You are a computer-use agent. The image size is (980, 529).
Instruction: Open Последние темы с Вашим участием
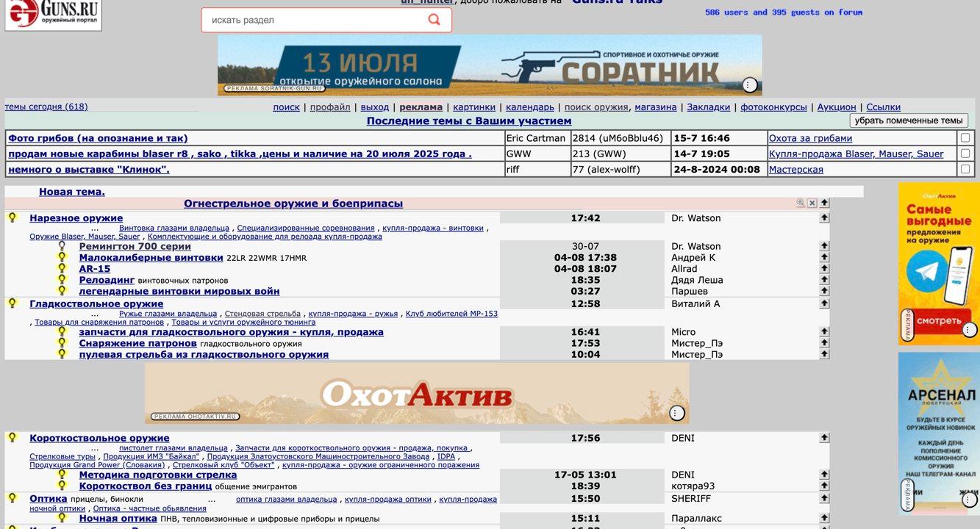pos(469,121)
